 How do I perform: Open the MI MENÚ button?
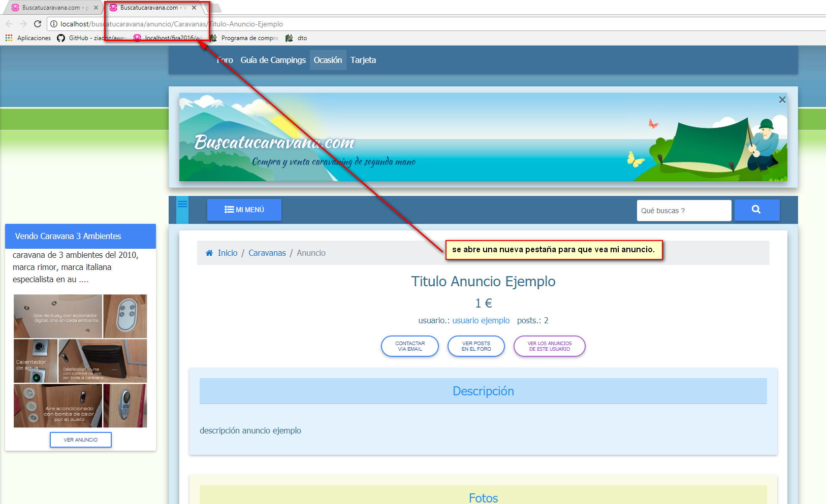[x=244, y=210]
